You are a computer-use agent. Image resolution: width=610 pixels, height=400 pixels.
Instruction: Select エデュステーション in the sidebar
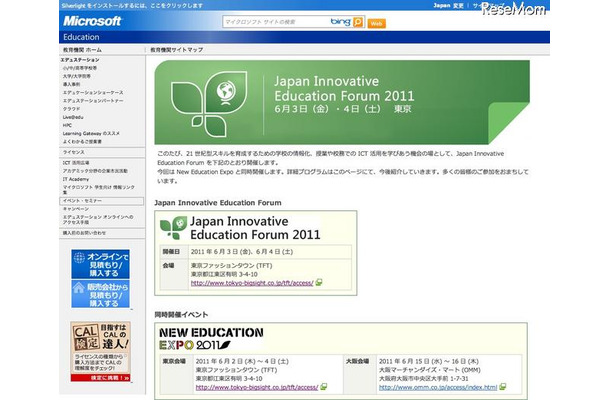coord(80,60)
